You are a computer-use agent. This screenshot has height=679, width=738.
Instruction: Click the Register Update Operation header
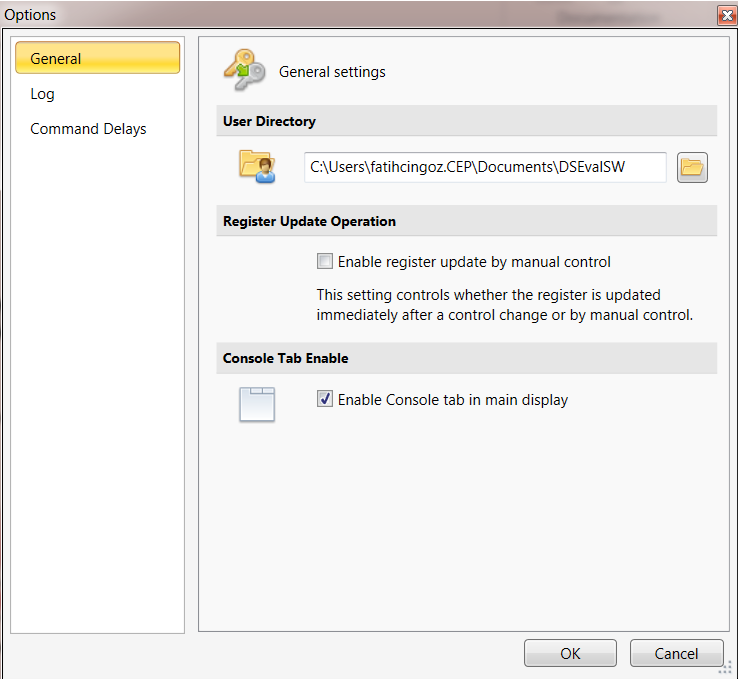coord(466,221)
